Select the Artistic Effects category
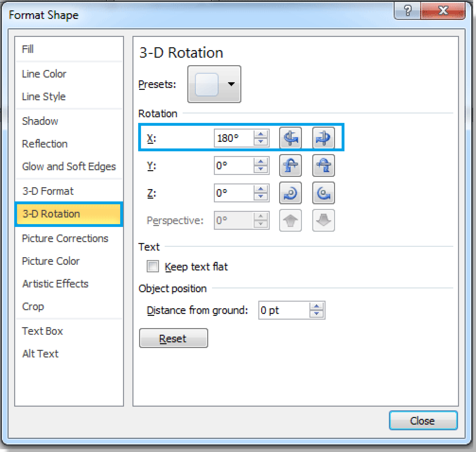 pos(55,284)
